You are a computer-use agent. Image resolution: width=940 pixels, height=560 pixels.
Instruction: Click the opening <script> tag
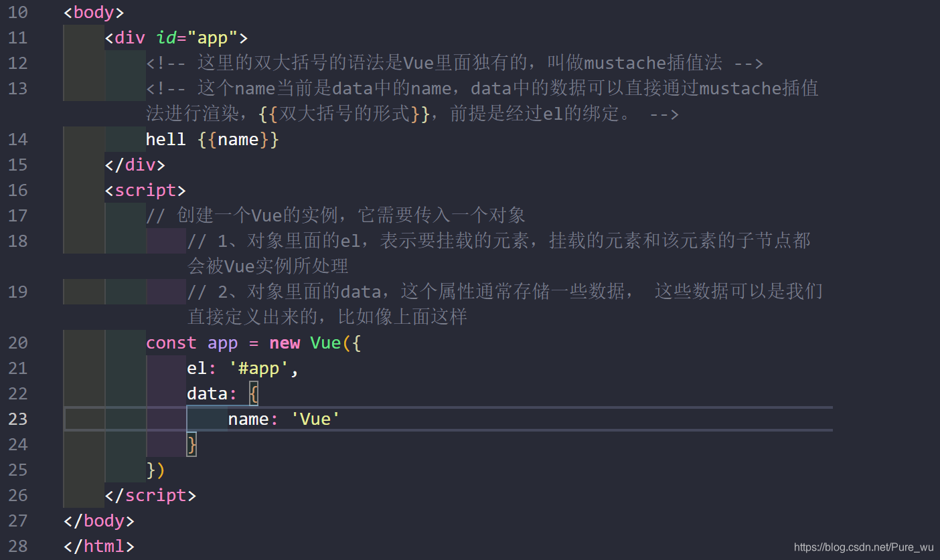(x=145, y=190)
